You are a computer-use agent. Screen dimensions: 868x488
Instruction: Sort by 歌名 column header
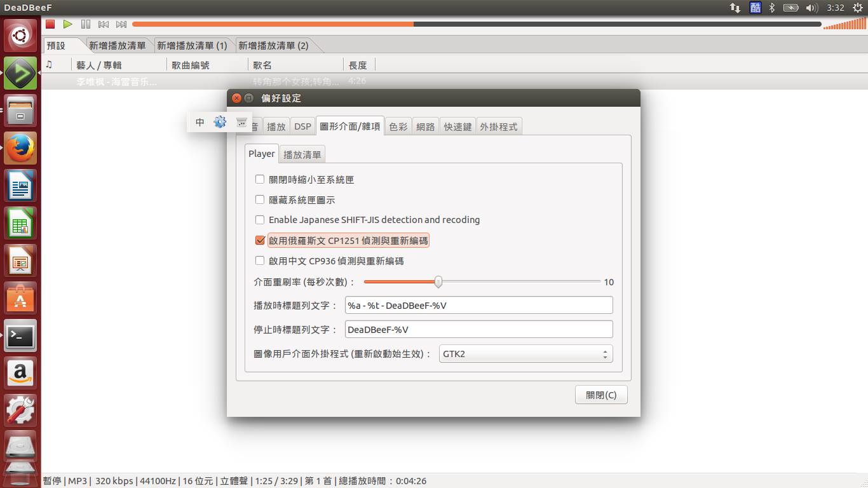(x=295, y=65)
